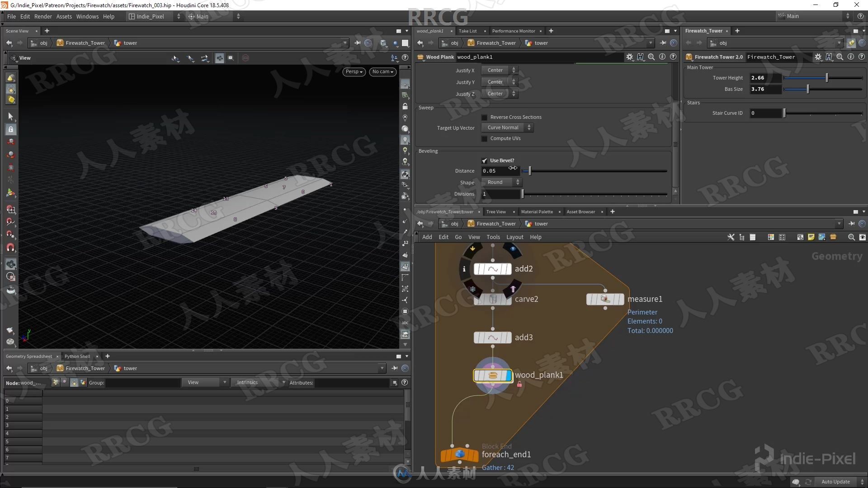Toggle Use Bevel checkbox on
868x488 pixels.
click(484, 160)
